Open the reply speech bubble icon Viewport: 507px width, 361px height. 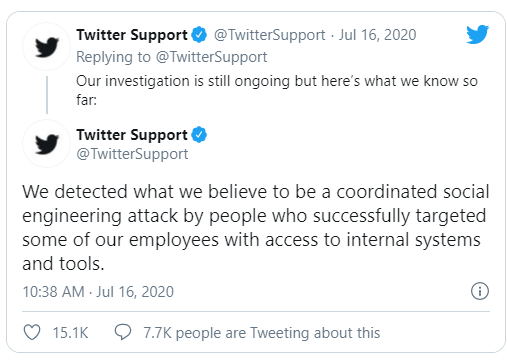pyautogui.click(x=123, y=332)
